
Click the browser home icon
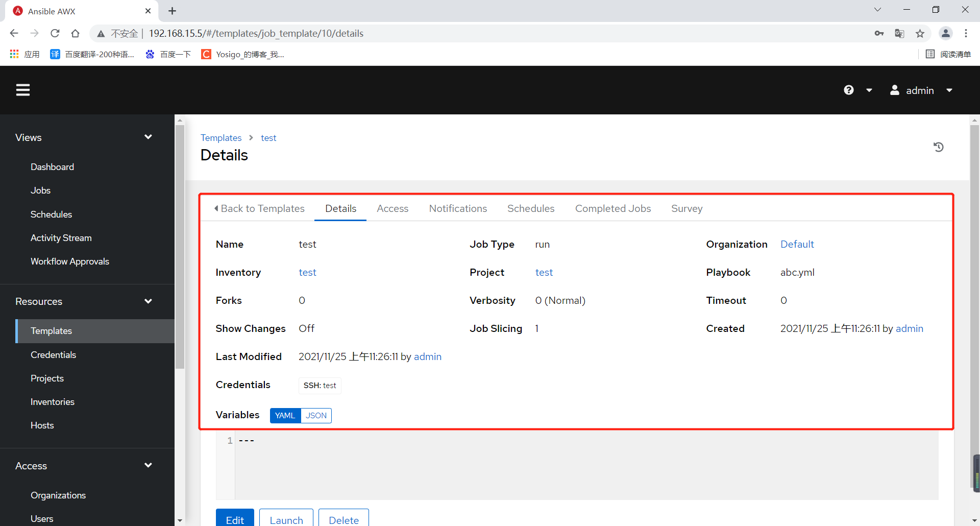point(76,33)
